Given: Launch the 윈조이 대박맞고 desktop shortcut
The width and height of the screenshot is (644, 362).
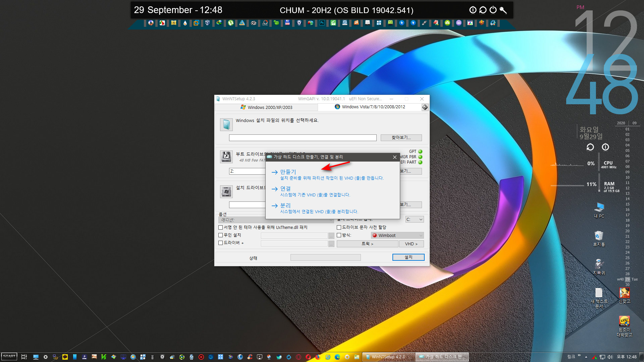Looking at the screenshot, I should pyautogui.click(x=625, y=326).
